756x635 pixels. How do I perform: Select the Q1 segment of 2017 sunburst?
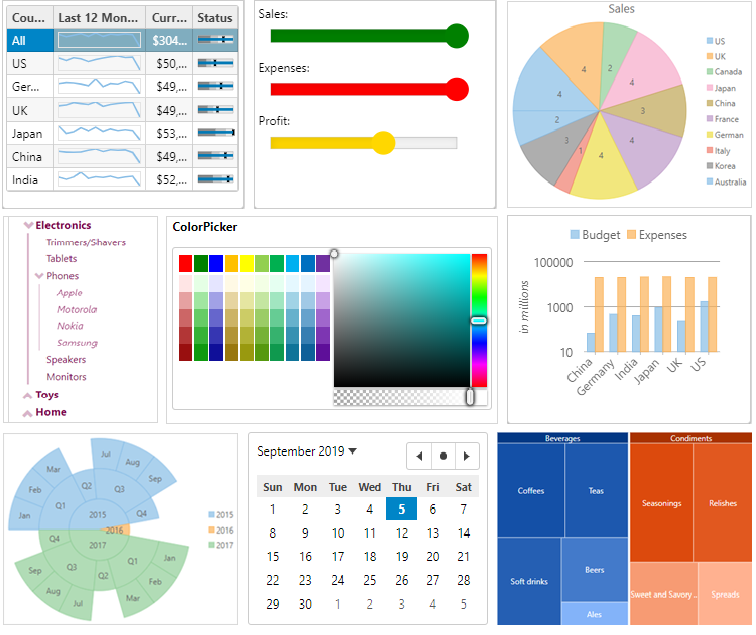[132, 561]
